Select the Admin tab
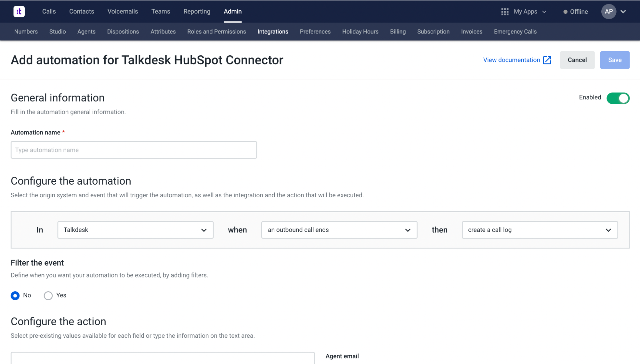 point(233,12)
